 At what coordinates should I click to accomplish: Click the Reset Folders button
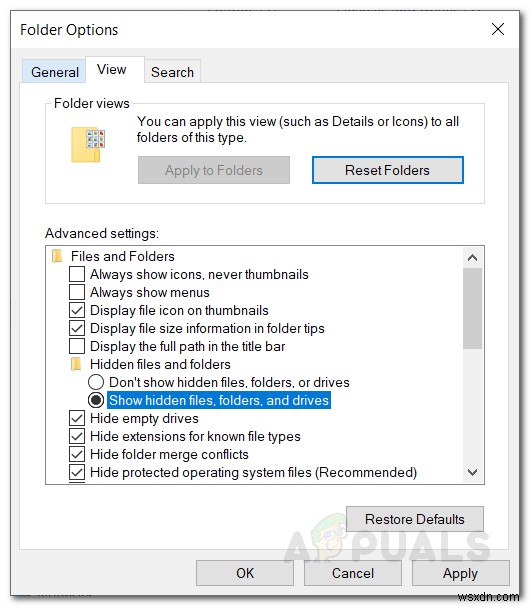pyautogui.click(x=387, y=170)
